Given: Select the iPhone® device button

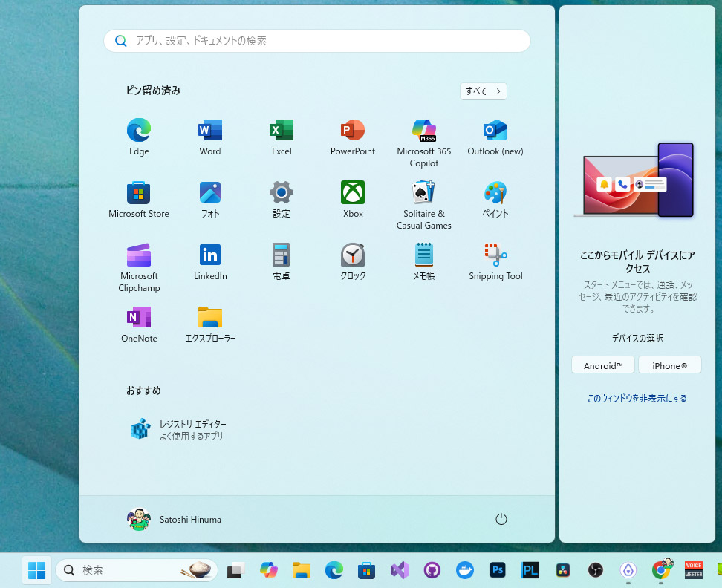Looking at the screenshot, I should 669,365.
